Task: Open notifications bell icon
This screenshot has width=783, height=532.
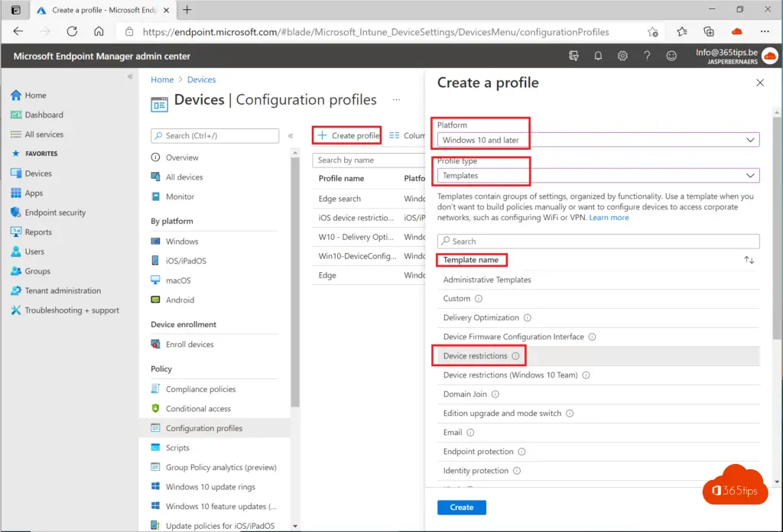Action: click(x=598, y=56)
